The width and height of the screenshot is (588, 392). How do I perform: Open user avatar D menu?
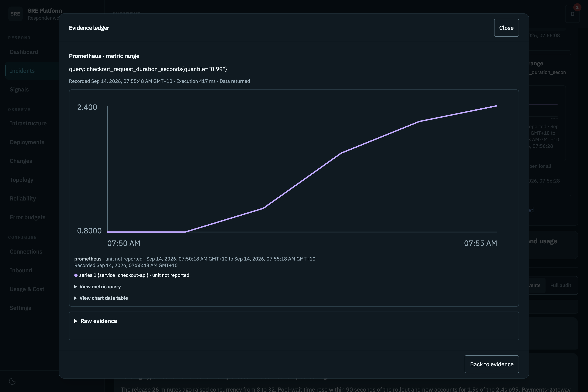point(572,14)
